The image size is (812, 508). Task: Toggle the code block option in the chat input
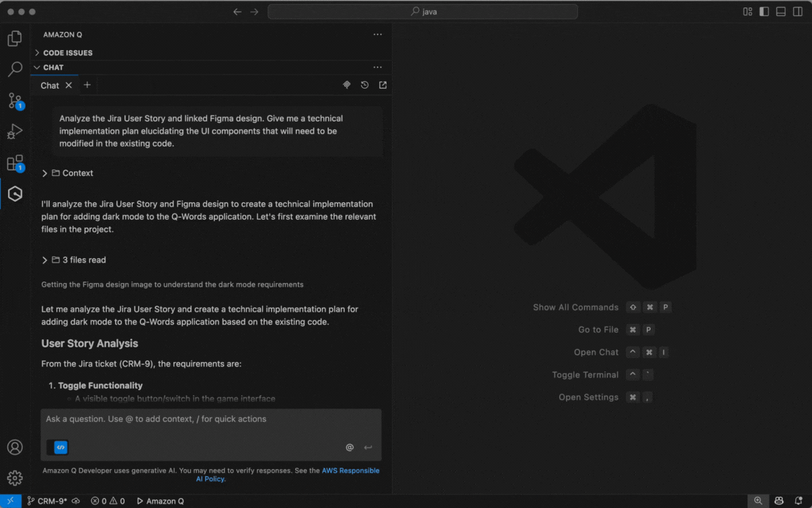click(58, 447)
